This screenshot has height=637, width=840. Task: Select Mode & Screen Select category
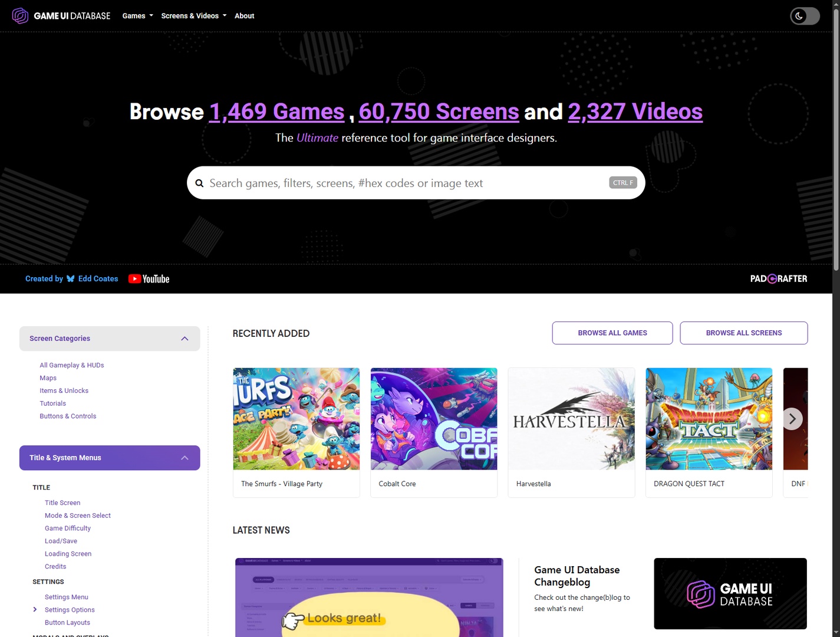[78, 515]
